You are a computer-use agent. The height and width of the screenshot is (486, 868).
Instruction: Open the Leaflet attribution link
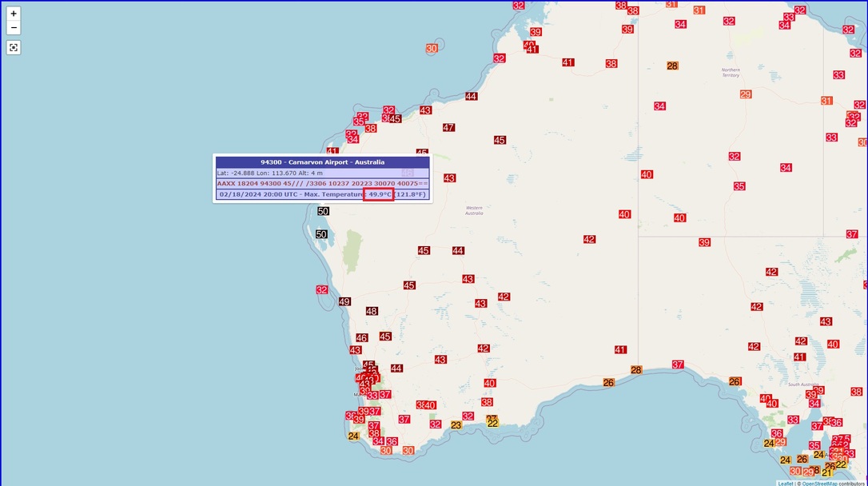click(x=786, y=483)
